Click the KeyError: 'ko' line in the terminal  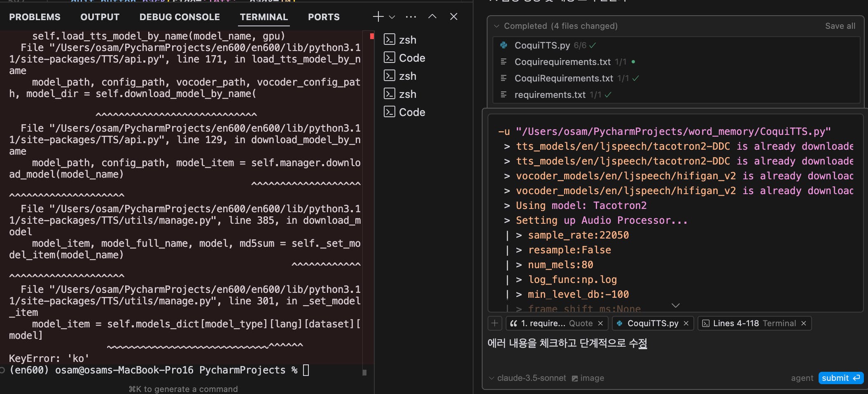[x=49, y=359]
